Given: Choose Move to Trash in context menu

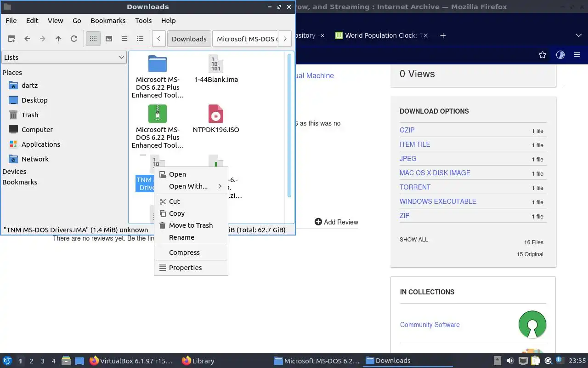Looking at the screenshot, I should pyautogui.click(x=191, y=225).
